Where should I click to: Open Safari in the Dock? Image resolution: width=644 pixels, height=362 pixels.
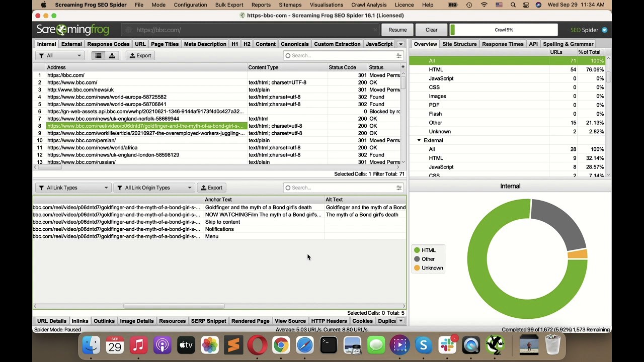tap(304, 345)
